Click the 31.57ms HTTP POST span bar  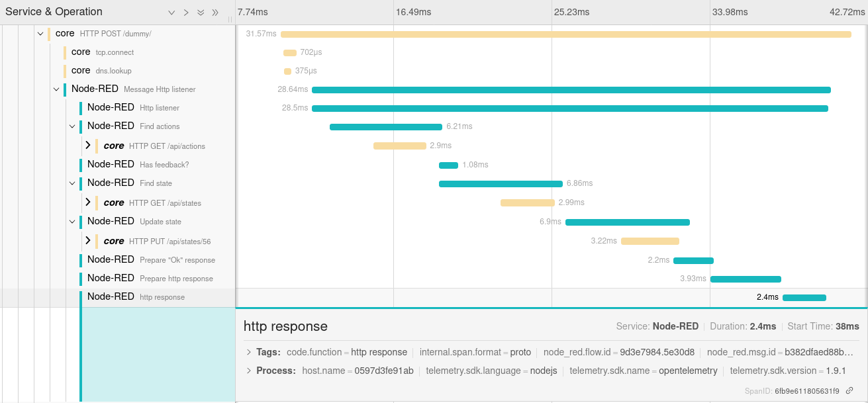(566, 34)
